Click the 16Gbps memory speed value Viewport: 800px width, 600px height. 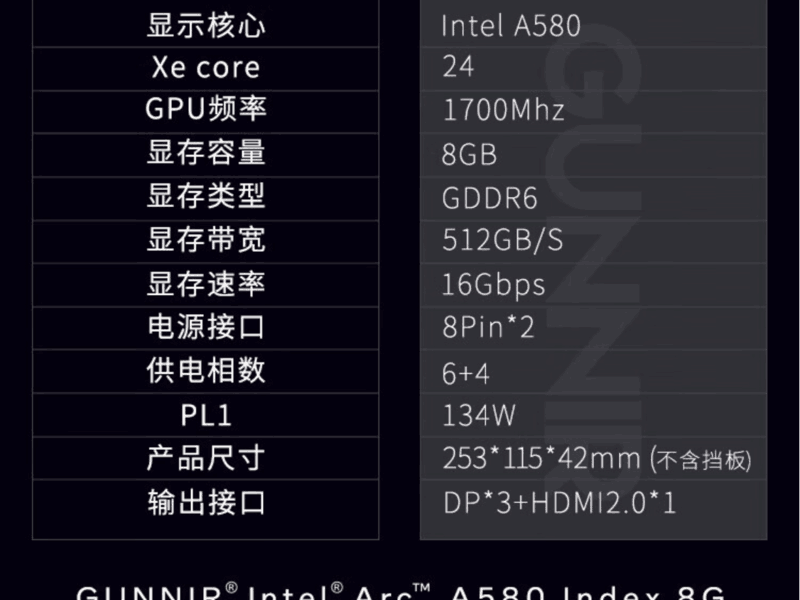(x=493, y=285)
